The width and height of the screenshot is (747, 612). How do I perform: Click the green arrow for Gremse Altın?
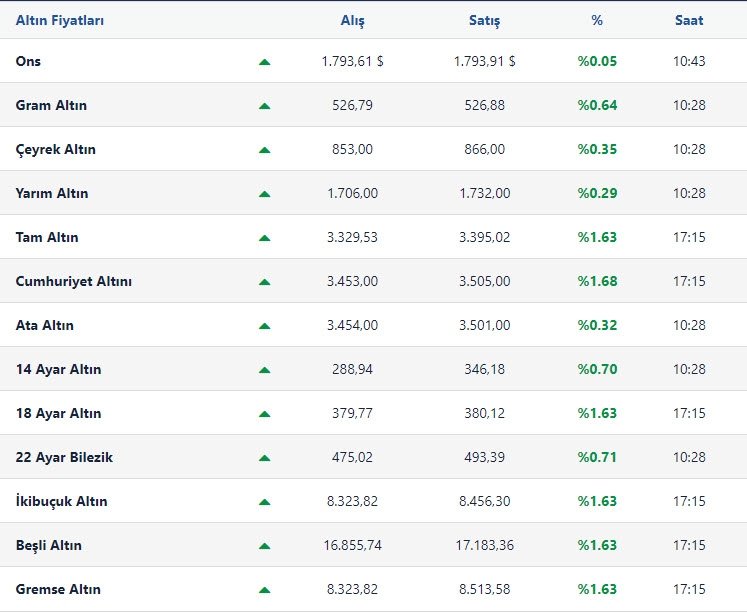coord(264,590)
